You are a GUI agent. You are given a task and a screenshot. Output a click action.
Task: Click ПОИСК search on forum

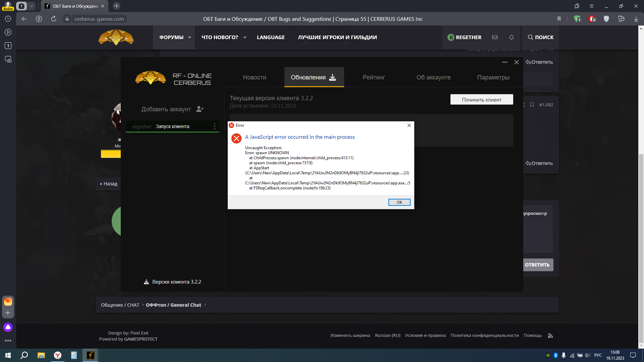[x=540, y=38]
